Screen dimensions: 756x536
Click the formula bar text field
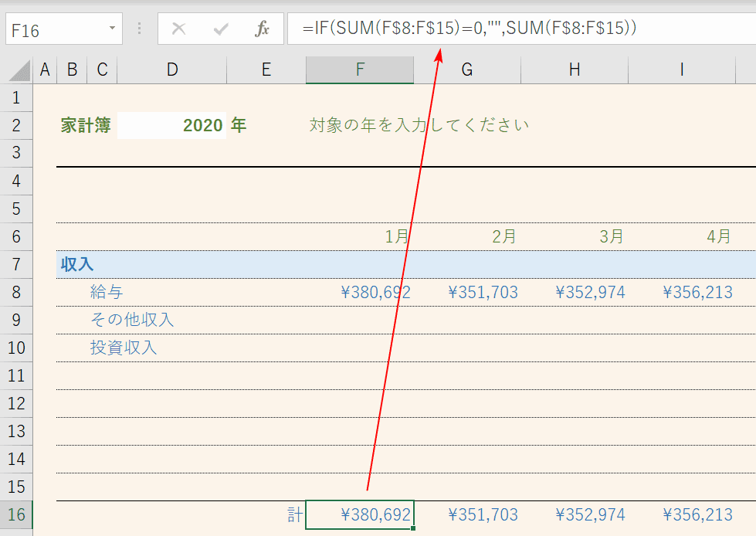[522, 29]
